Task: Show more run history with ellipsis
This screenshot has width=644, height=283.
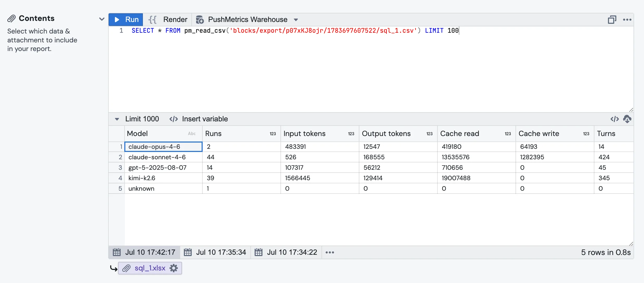Action: (330, 252)
